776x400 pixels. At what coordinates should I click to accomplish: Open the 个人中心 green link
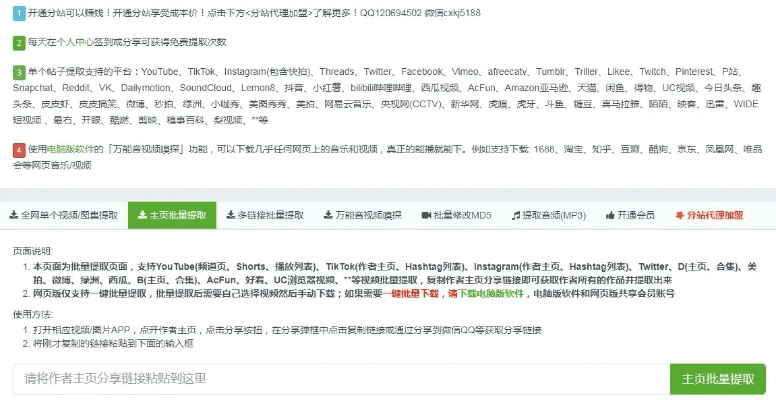[x=75, y=43]
